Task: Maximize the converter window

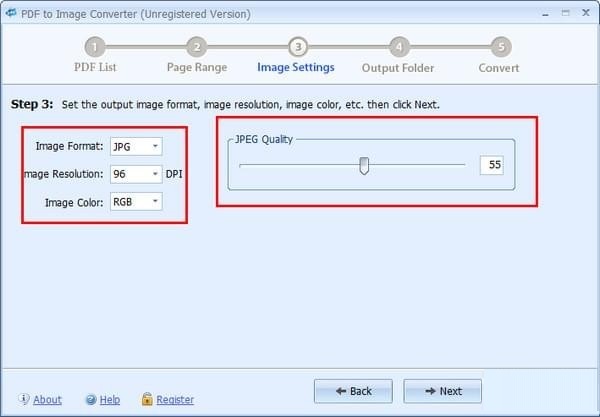Action: coord(566,13)
